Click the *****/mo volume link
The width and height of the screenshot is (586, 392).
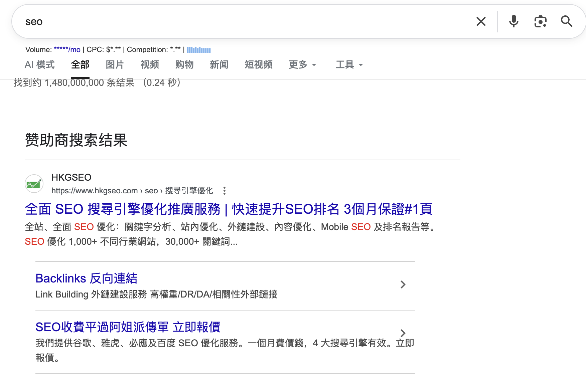pyautogui.click(x=67, y=50)
